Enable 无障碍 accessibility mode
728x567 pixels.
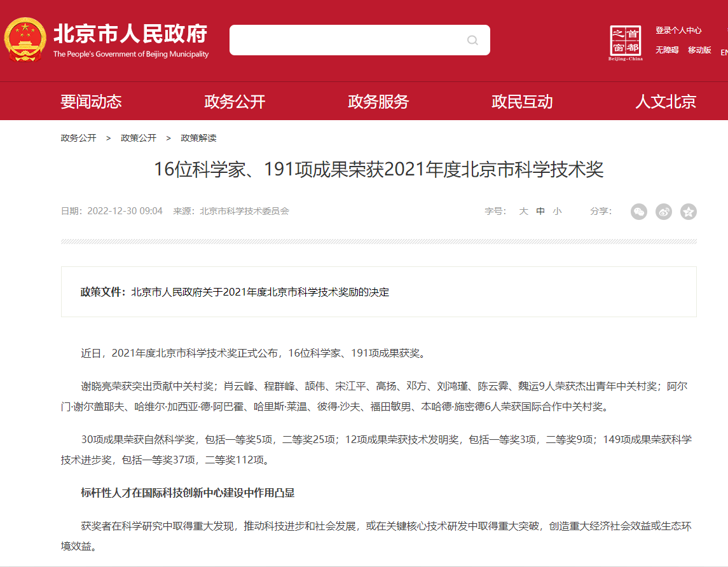point(667,50)
